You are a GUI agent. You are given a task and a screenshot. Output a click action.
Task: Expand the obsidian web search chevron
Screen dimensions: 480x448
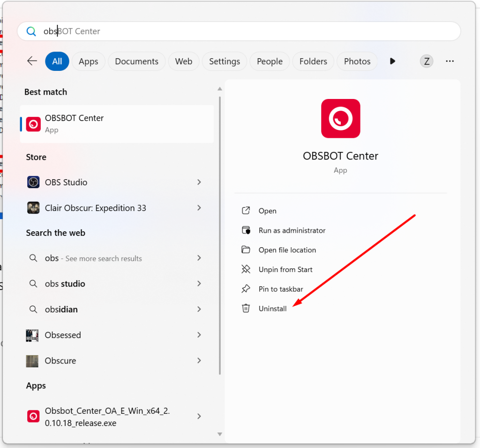[x=199, y=309]
